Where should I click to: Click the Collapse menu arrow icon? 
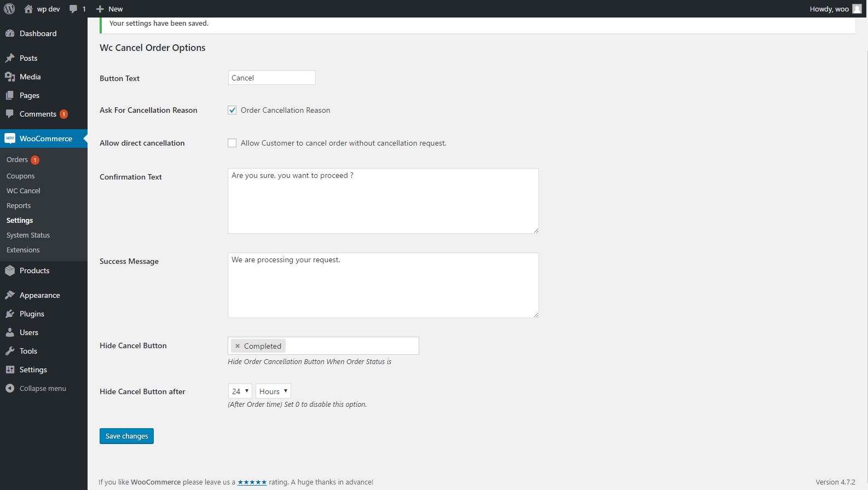10,388
